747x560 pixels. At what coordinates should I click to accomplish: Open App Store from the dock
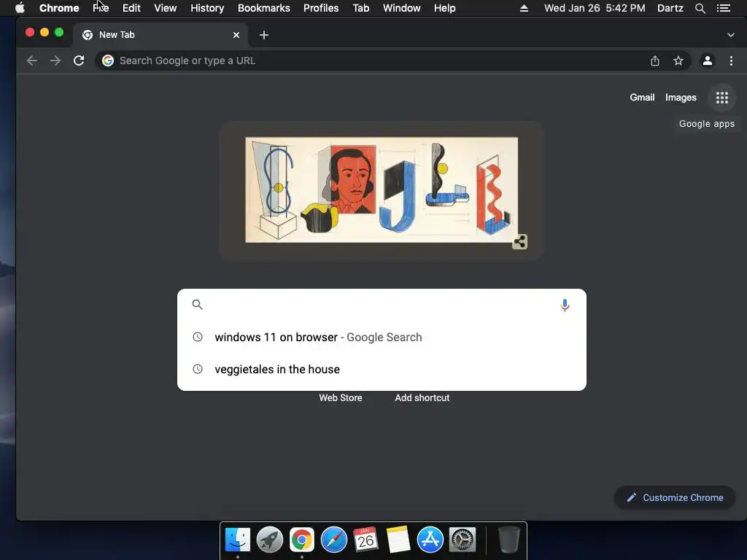tap(430, 540)
